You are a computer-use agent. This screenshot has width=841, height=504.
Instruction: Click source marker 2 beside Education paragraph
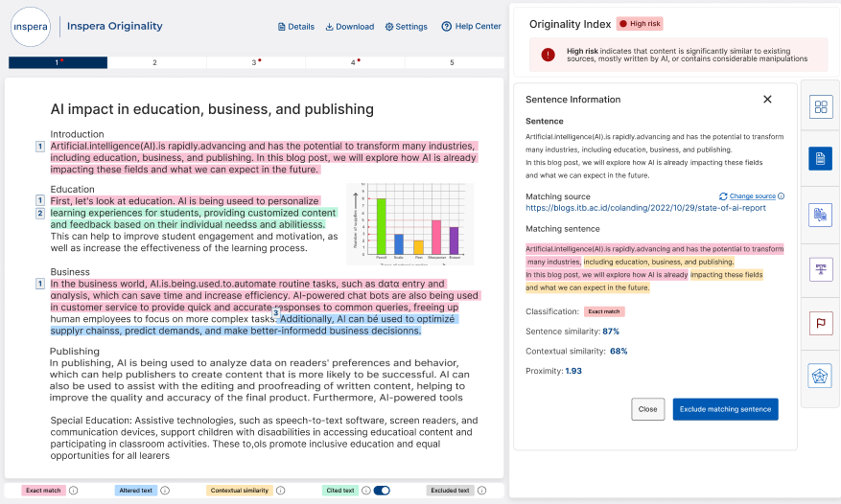tap(40, 214)
